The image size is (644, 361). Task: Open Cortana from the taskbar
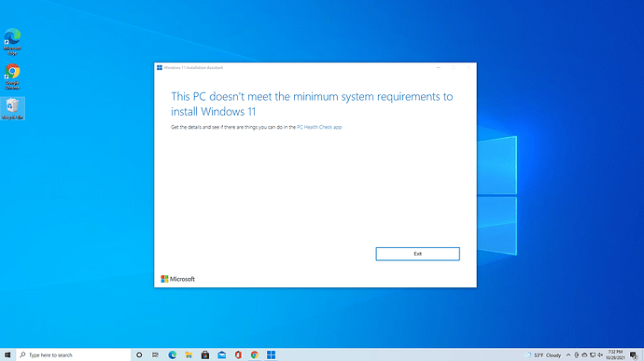click(139, 354)
